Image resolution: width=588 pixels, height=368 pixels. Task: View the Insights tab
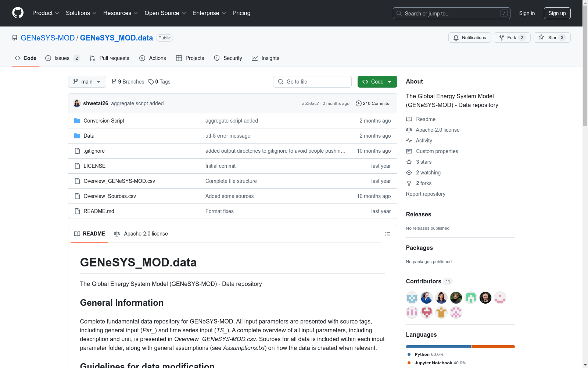point(265,58)
